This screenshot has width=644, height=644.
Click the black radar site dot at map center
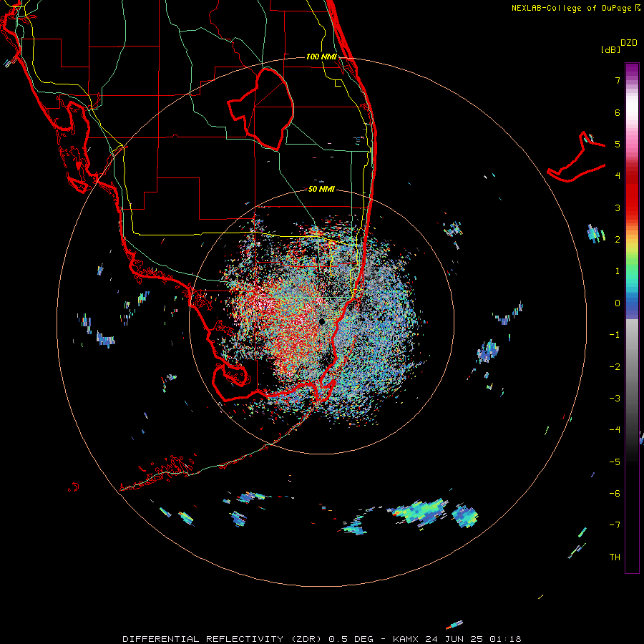tap(322, 321)
